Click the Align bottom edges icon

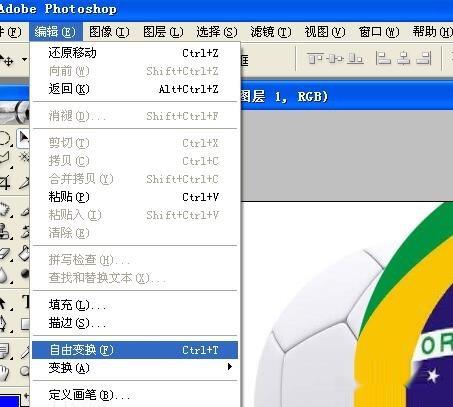coord(355,59)
